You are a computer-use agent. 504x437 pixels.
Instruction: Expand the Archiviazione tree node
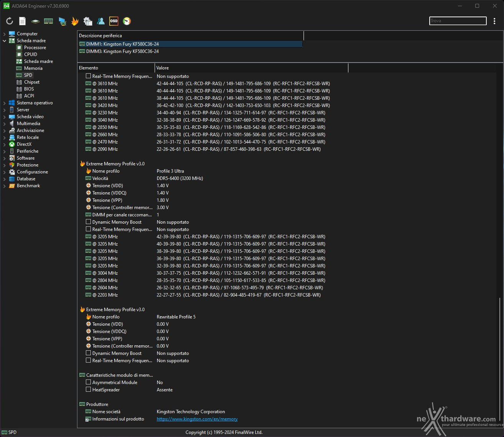(x=5, y=130)
